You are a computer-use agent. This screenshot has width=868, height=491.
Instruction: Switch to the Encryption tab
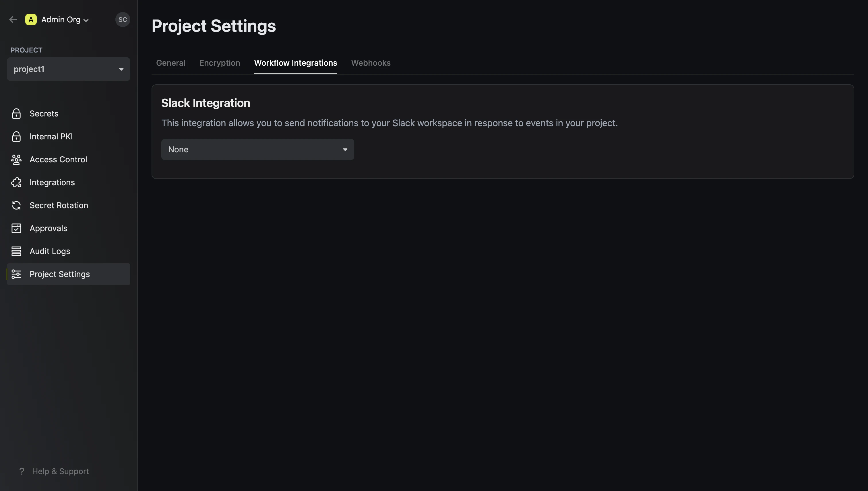point(220,63)
